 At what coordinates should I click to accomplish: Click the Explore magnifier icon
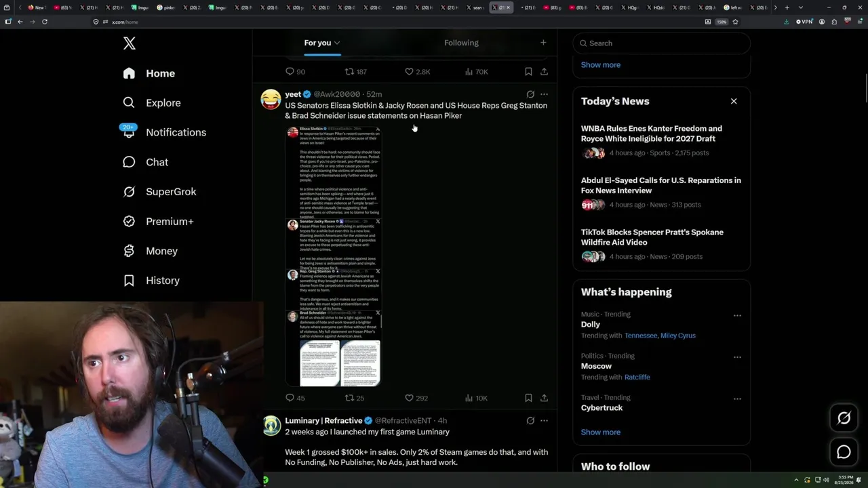point(129,103)
